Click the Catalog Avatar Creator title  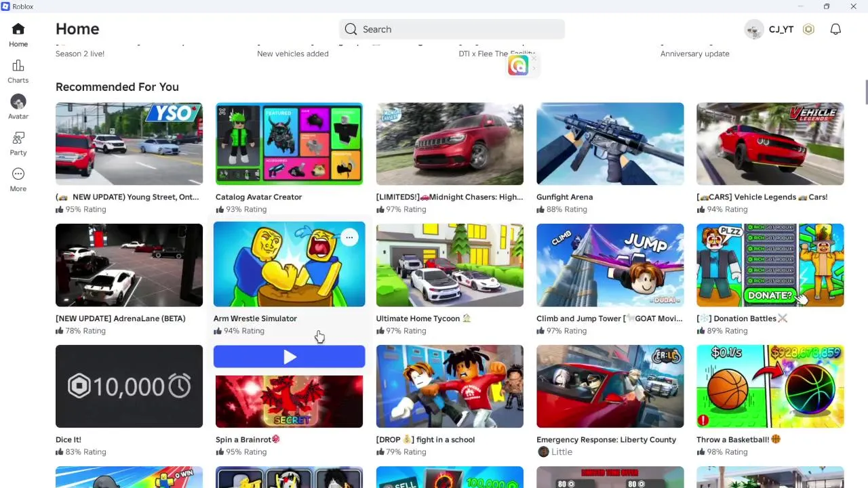pyautogui.click(x=258, y=197)
